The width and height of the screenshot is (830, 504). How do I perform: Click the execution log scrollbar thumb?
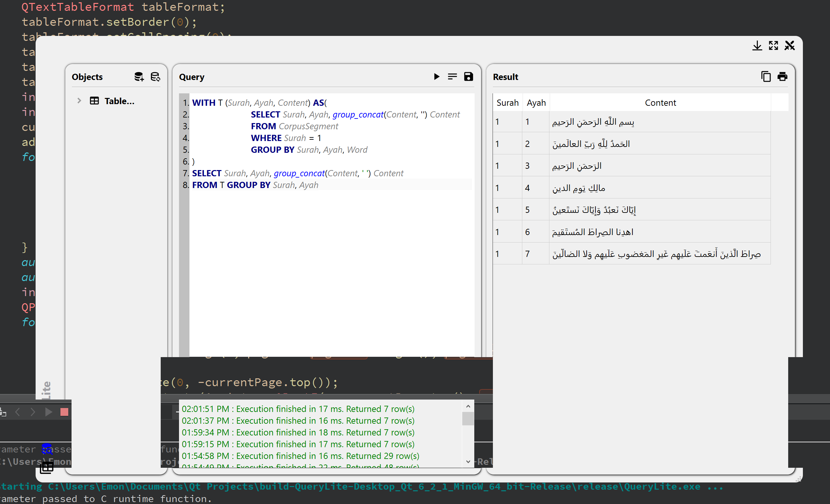pos(468,419)
